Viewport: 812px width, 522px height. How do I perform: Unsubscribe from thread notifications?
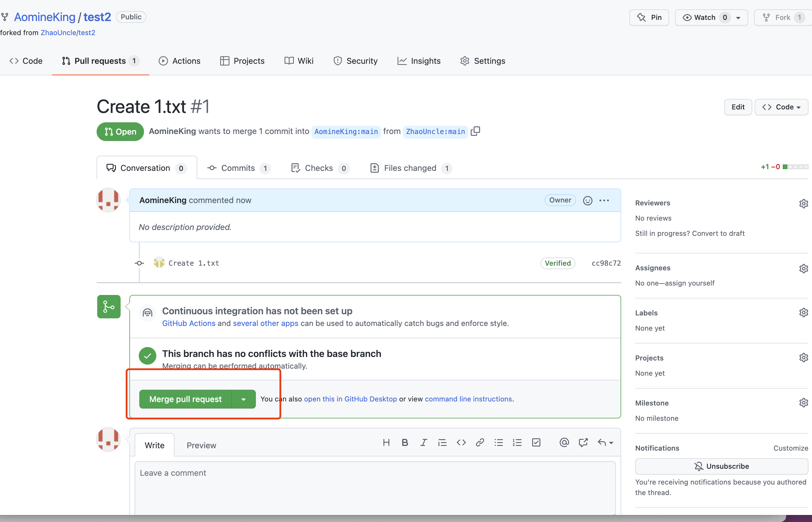click(x=722, y=466)
